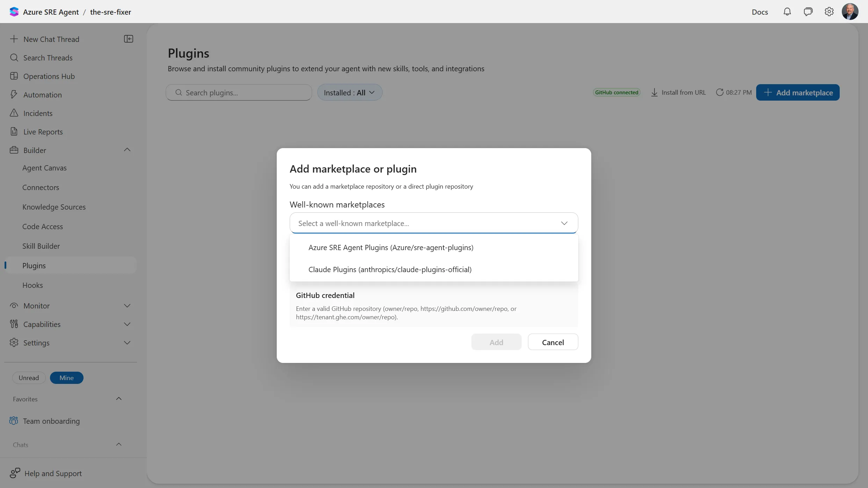Viewport: 868px width, 488px height.
Task: Start a New Chat Thread
Action: click(x=51, y=39)
